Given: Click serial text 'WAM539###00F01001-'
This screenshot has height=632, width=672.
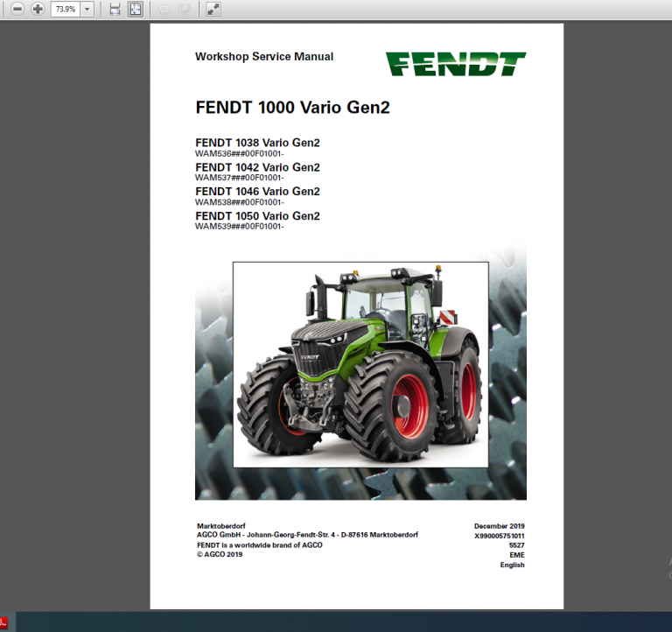Looking at the screenshot, I should [240, 227].
